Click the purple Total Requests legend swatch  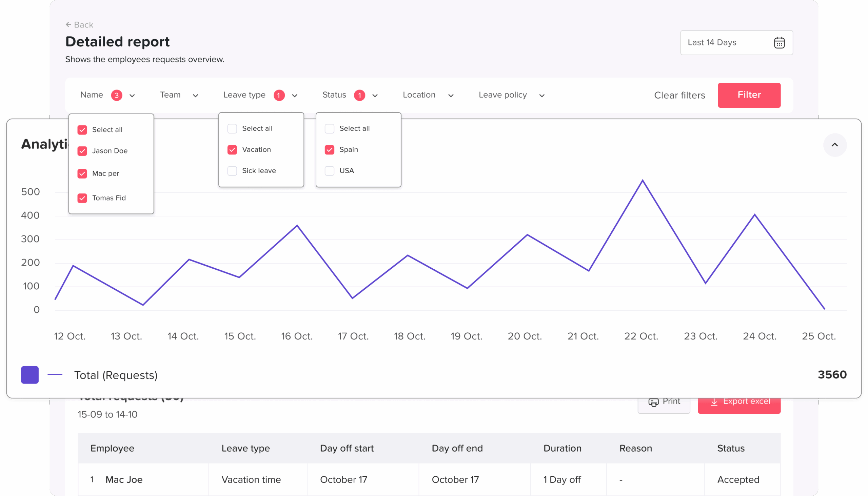click(30, 375)
